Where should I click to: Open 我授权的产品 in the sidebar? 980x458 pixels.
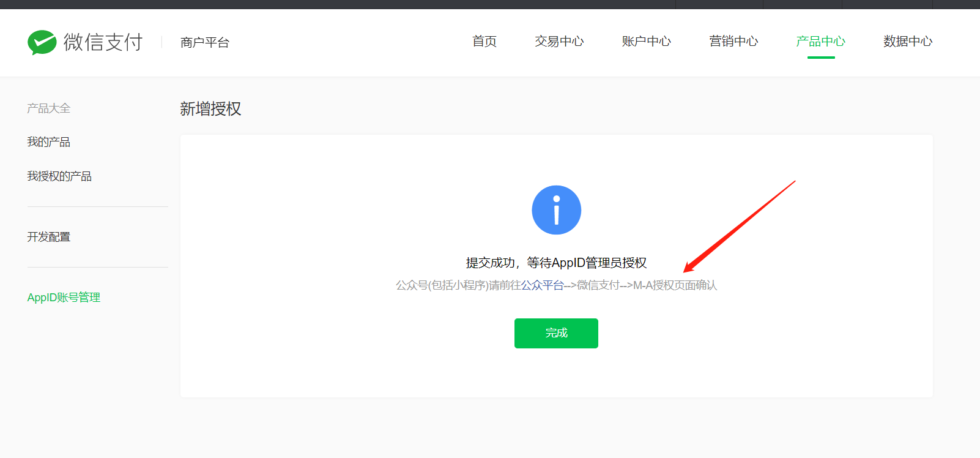point(59,176)
